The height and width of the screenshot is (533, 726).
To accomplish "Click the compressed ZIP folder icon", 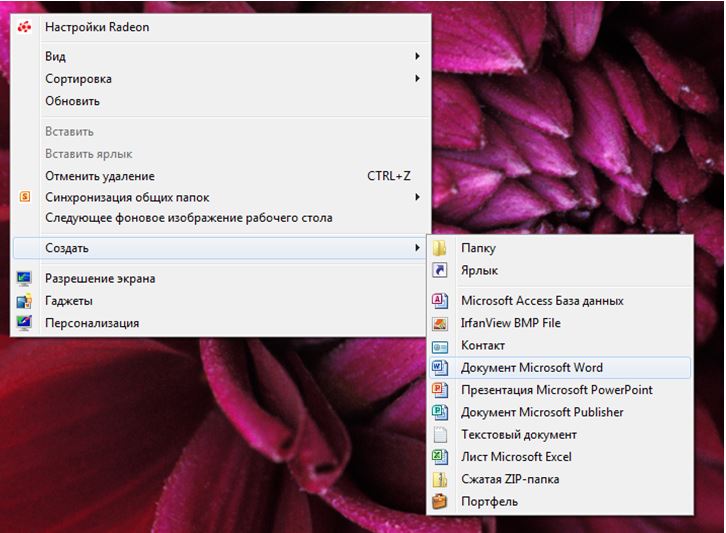I will [439, 479].
